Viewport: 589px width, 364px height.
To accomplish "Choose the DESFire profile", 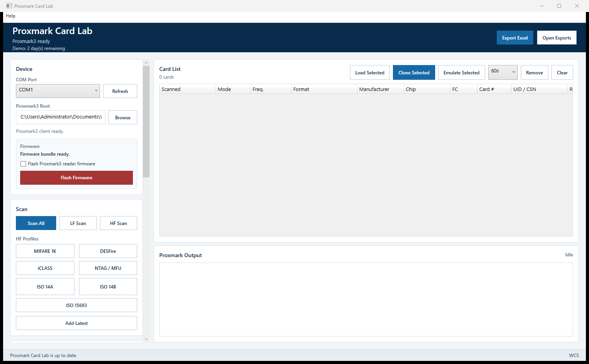I will [x=108, y=251].
